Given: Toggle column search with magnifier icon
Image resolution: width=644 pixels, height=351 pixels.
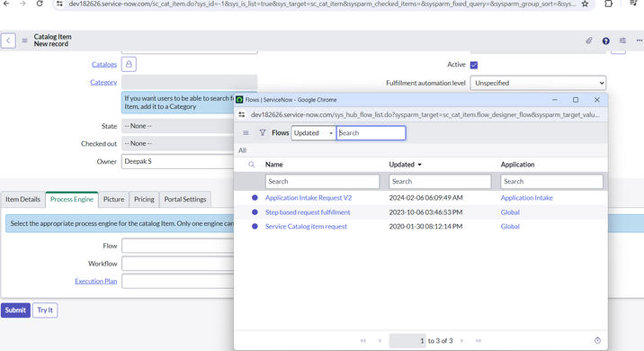Looking at the screenshot, I should click(251, 165).
